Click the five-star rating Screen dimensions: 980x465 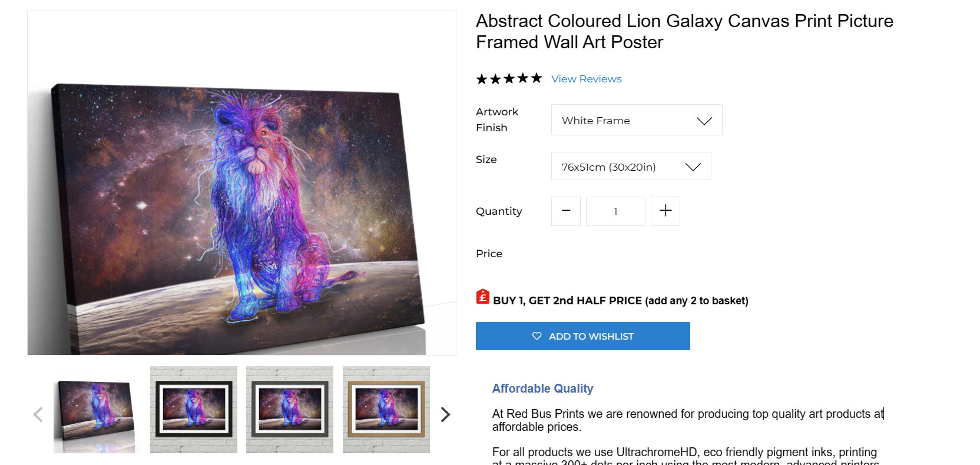click(x=509, y=79)
